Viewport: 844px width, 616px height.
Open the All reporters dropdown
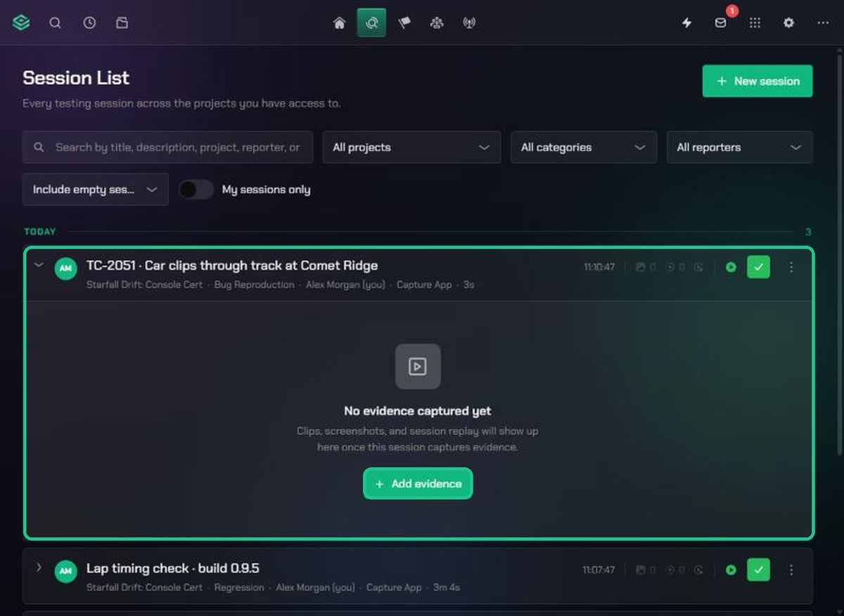point(740,148)
